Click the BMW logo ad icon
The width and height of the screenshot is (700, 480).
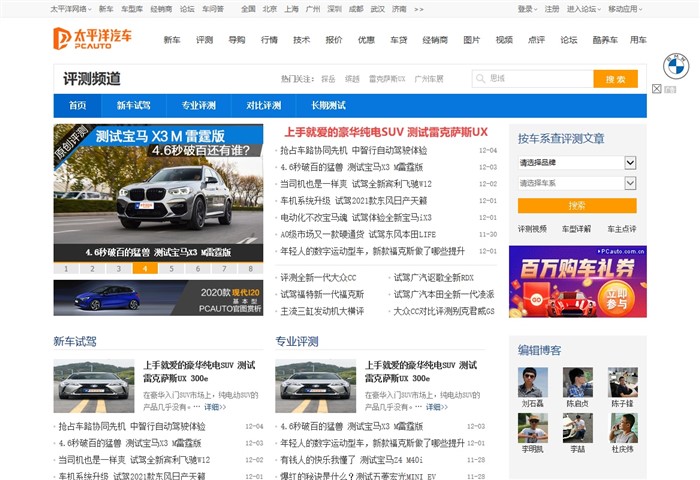coord(675,66)
